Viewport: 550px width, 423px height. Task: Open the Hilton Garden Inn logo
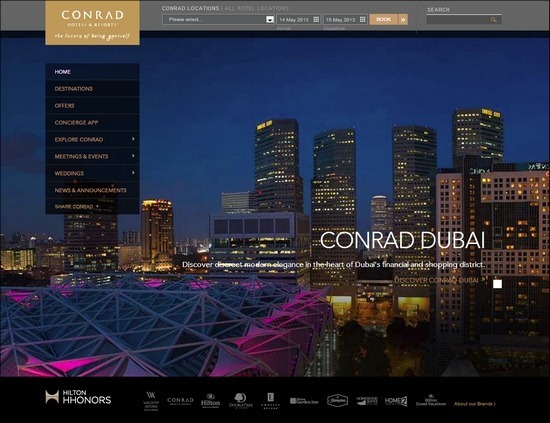coord(304,401)
